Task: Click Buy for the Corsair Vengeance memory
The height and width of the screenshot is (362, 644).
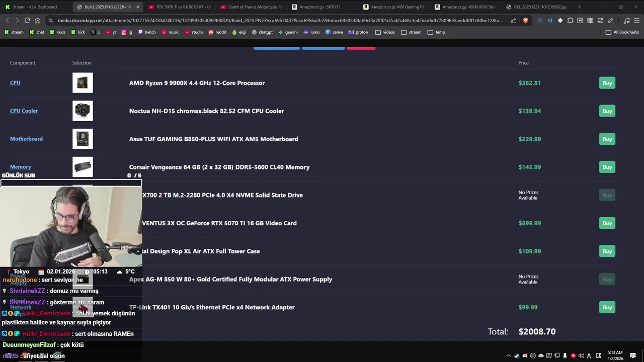Action: 607,167
